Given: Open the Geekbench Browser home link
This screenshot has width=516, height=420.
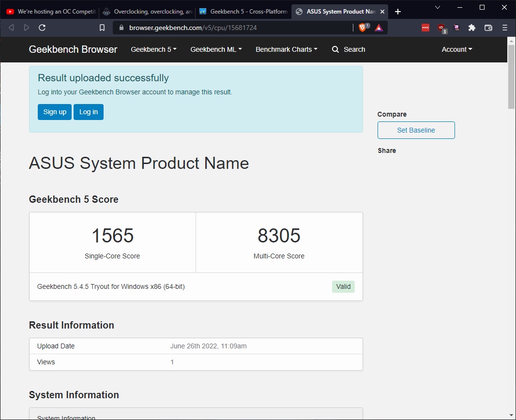Looking at the screenshot, I should [x=73, y=49].
